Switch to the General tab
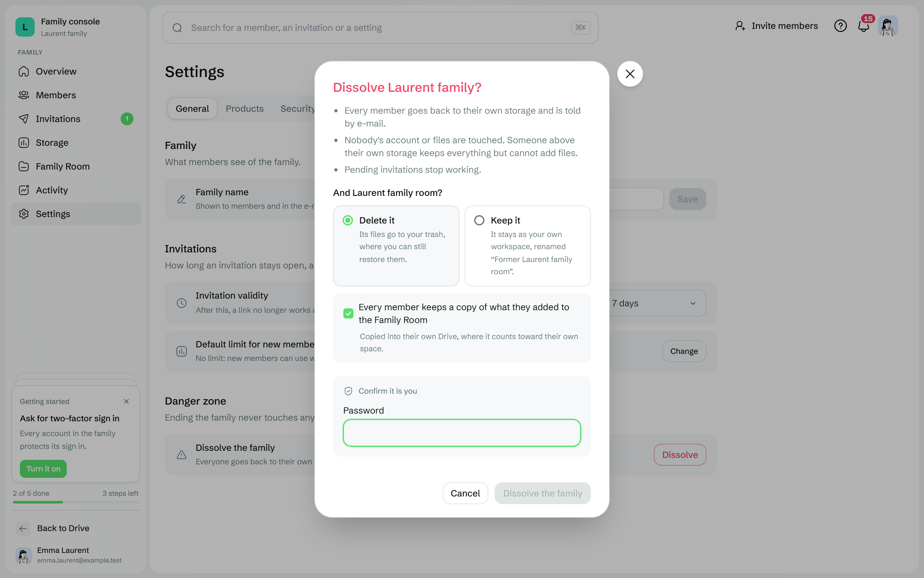 click(x=192, y=109)
